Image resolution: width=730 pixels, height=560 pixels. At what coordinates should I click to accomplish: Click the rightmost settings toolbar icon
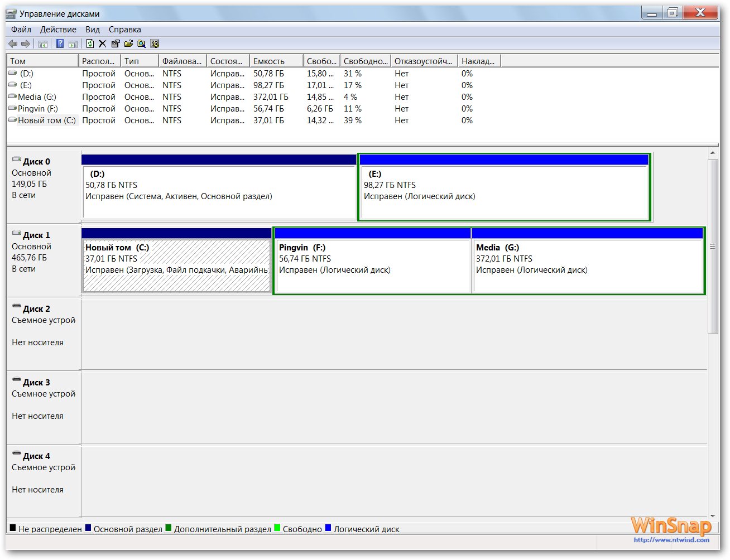155,44
